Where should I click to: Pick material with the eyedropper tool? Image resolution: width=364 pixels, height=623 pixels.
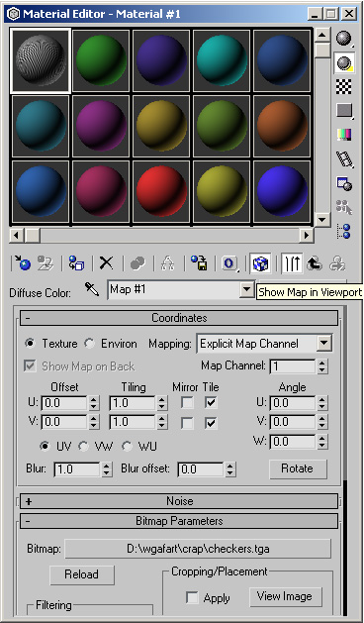tap(92, 290)
